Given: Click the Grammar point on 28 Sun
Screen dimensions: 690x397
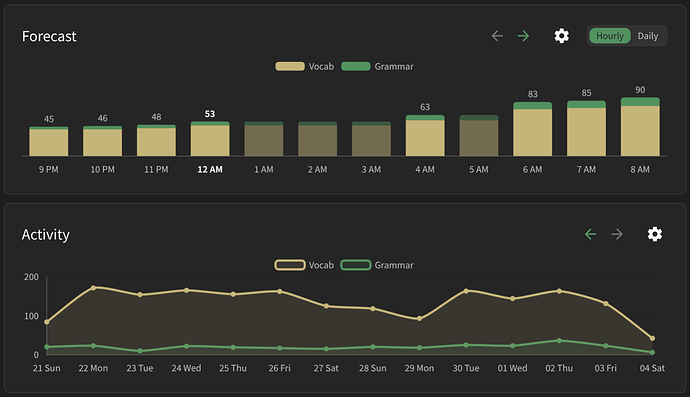Looking at the screenshot, I should tap(373, 347).
